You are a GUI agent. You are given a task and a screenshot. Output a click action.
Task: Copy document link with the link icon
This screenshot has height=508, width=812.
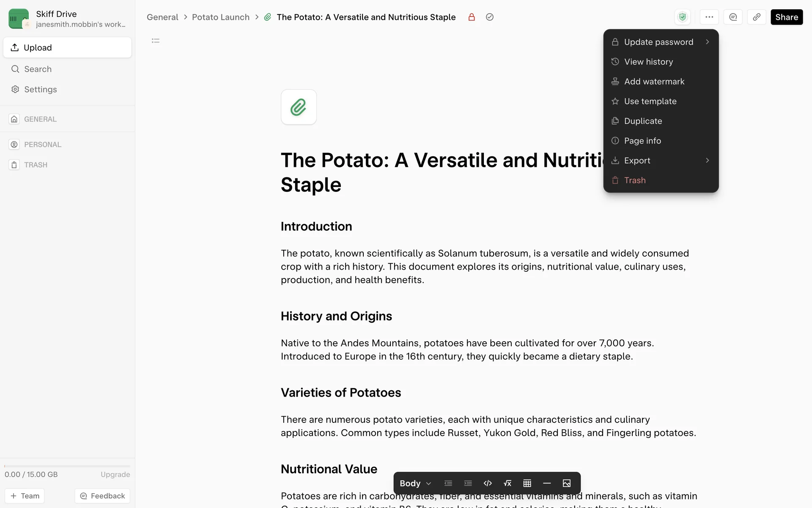(x=757, y=17)
